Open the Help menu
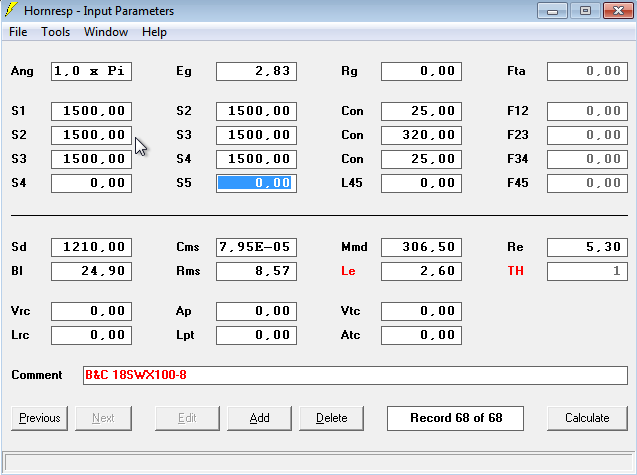The height and width of the screenshot is (475, 637). [154, 32]
